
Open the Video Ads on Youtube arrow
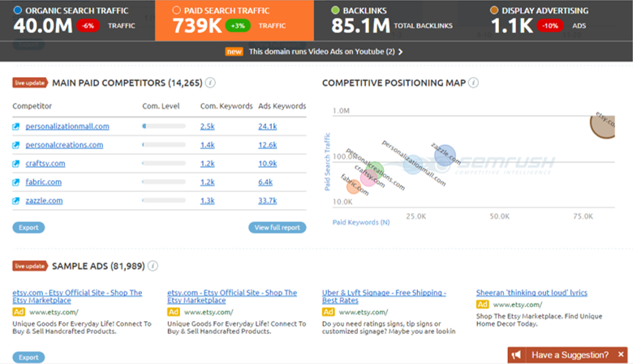400,52
